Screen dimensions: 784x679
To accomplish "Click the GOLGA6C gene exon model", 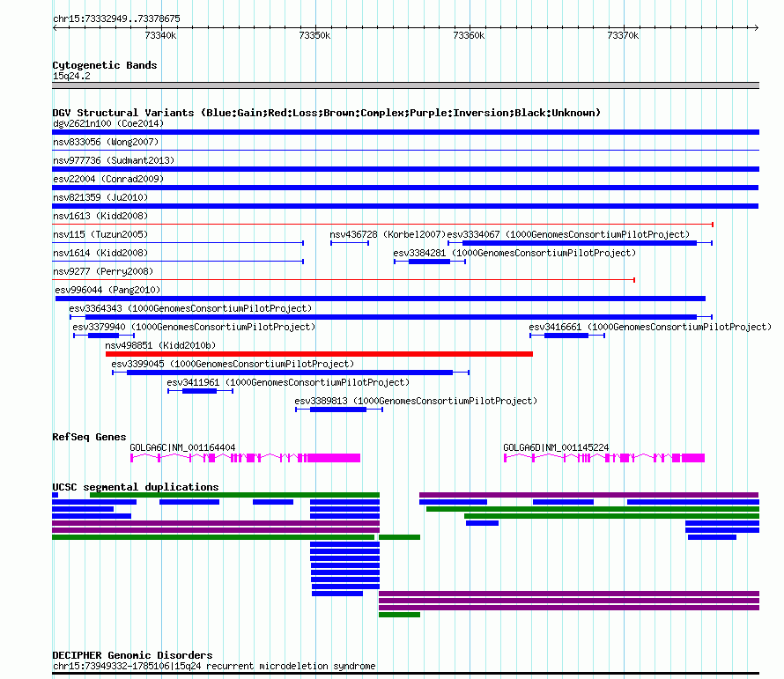I will point(245,458).
